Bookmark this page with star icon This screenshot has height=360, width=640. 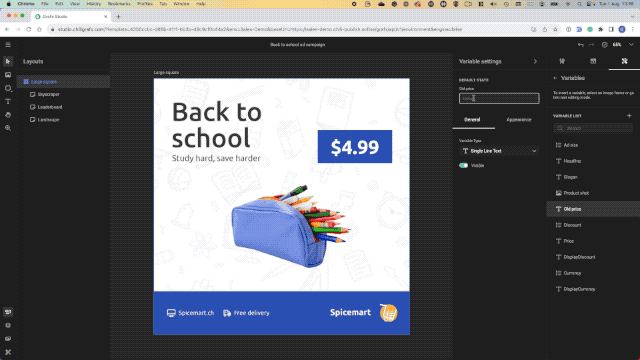click(556, 29)
